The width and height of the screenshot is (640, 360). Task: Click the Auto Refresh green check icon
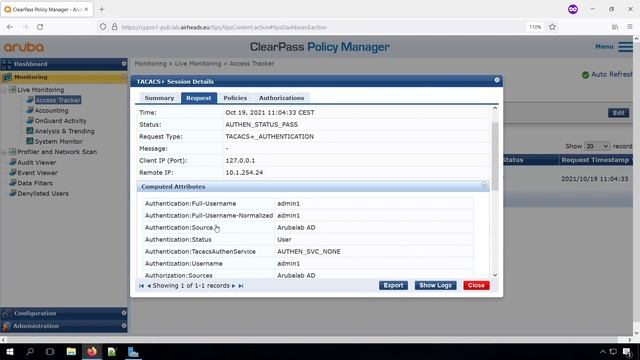[x=585, y=75]
